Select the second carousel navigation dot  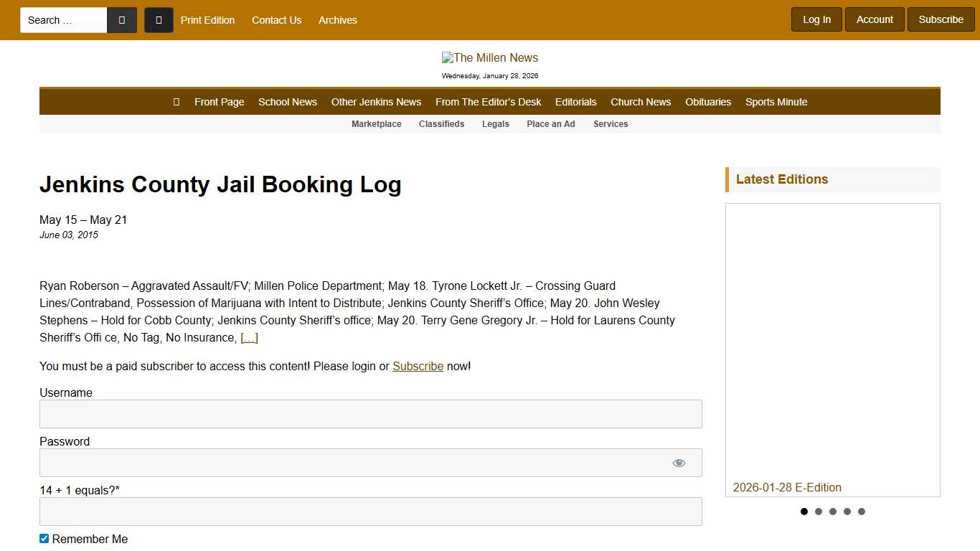click(x=819, y=512)
